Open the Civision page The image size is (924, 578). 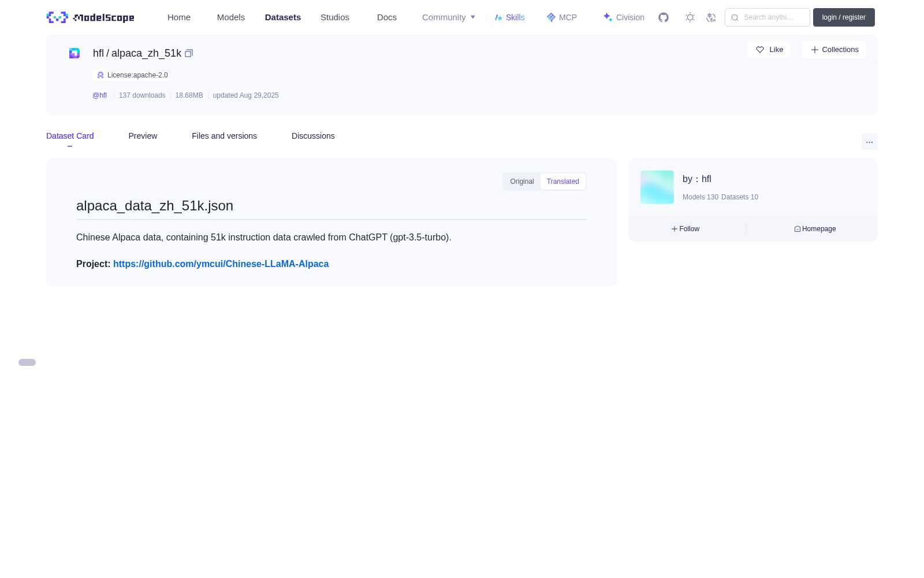[x=624, y=17]
